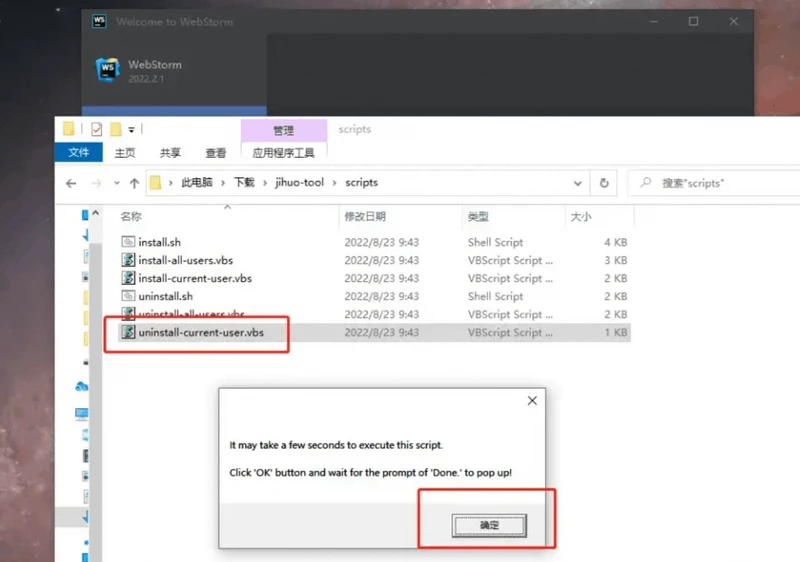Open the 文件 menu tab
This screenshot has height=562, width=800.
(79, 153)
